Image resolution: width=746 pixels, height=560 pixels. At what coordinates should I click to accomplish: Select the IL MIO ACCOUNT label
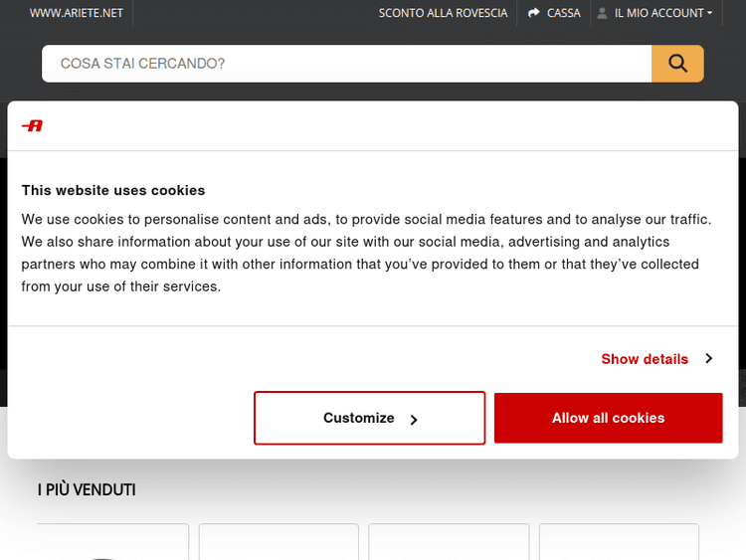click(x=658, y=13)
